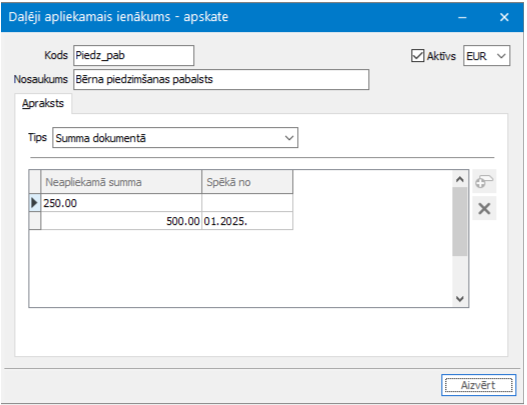Open the EUR currency dropdown
Screen dimensions: 527x405
pyautogui.click(x=486, y=55)
